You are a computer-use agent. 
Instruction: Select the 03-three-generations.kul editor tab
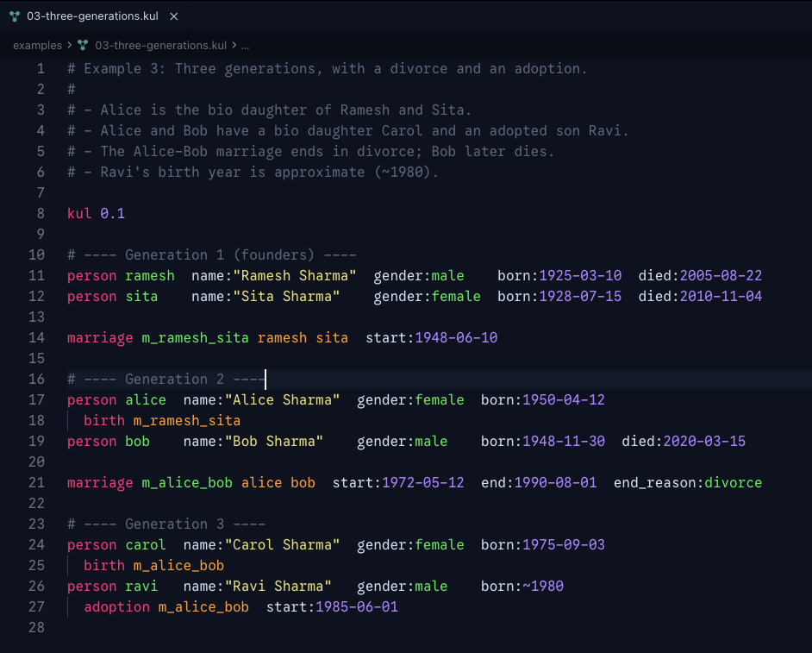coord(93,16)
